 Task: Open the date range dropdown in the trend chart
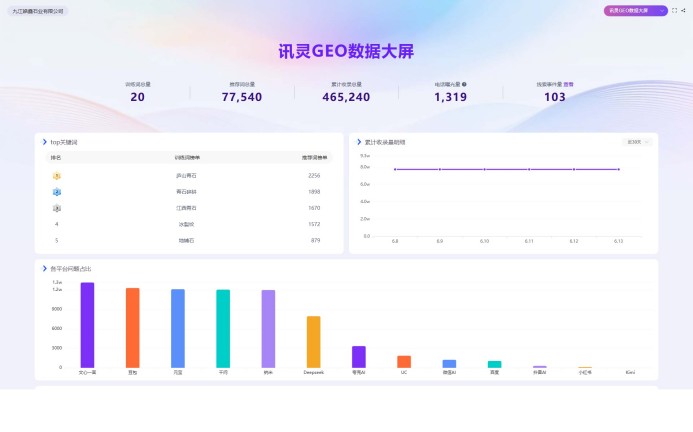[x=637, y=142]
